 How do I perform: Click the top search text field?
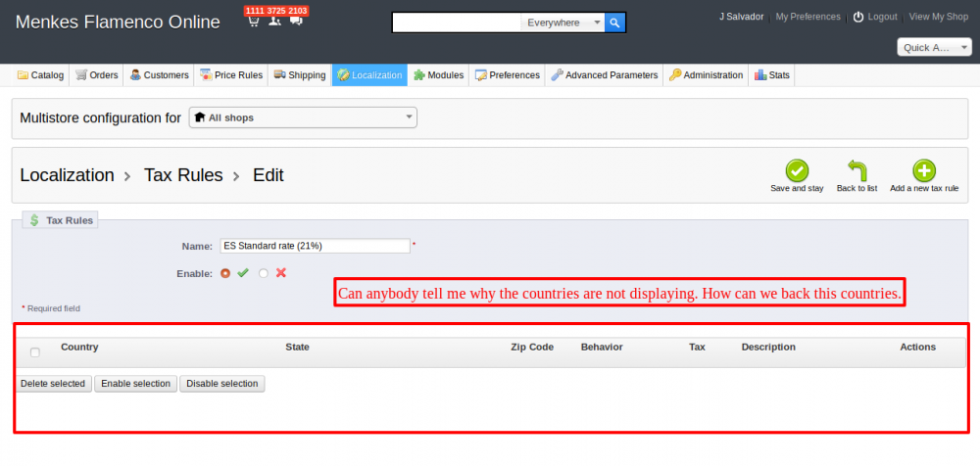click(x=457, y=23)
